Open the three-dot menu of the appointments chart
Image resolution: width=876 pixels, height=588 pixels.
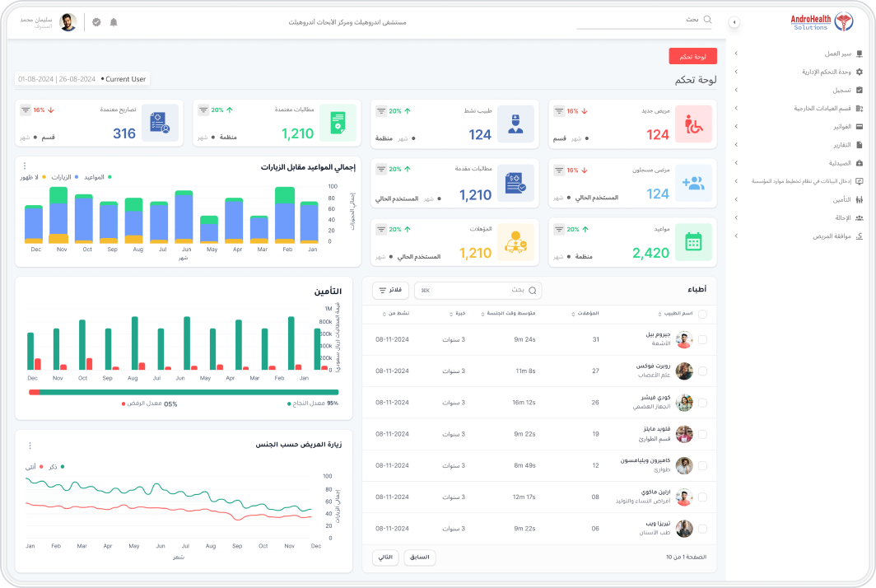point(25,166)
